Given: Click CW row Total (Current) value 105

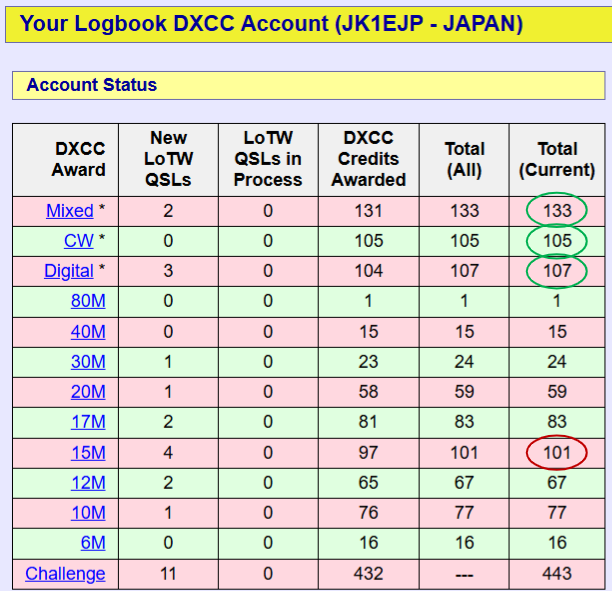Looking at the screenshot, I should tap(557, 241).
